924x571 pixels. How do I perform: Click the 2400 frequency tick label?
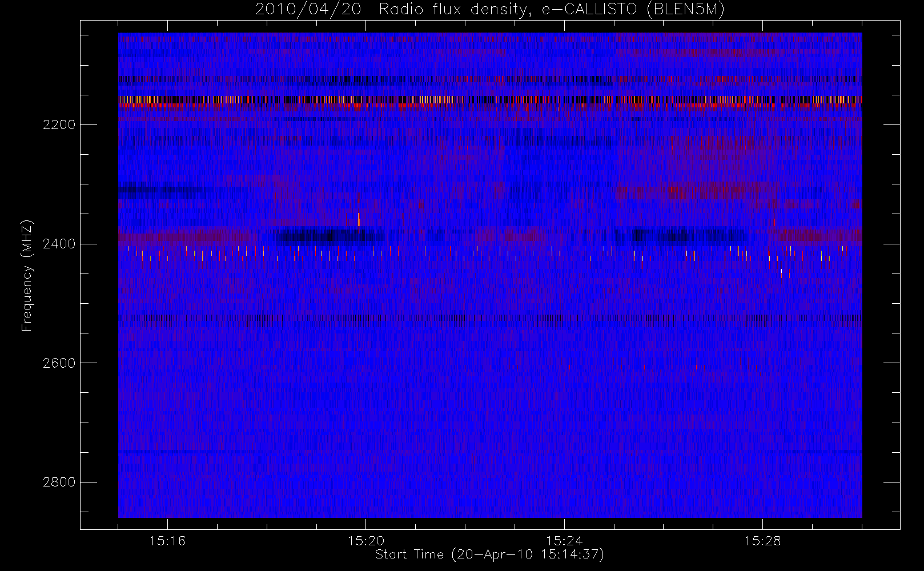point(59,244)
